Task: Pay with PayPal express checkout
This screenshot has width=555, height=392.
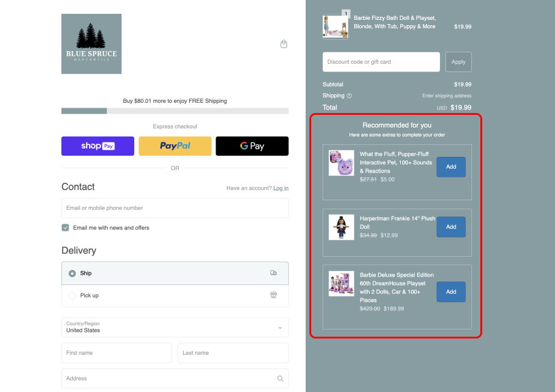Action: 175,146
